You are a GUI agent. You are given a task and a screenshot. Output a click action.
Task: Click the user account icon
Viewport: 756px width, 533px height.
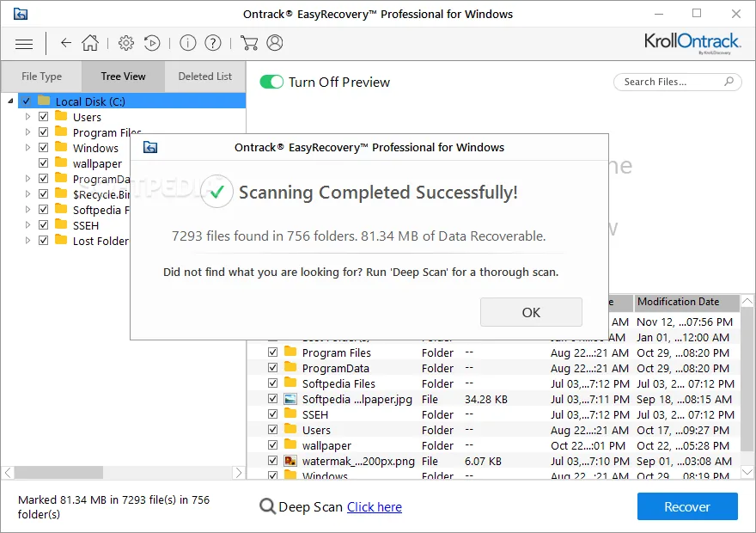[275, 43]
